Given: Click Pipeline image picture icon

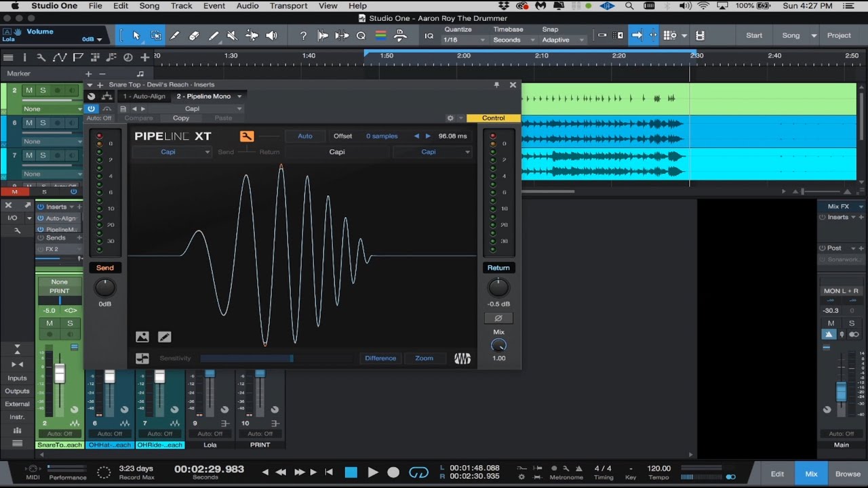Looking at the screenshot, I should (x=142, y=337).
